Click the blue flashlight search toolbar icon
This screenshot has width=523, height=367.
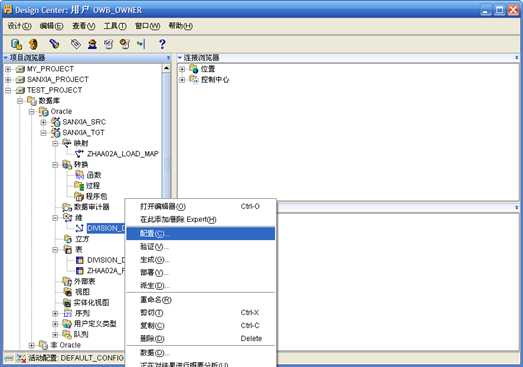click(x=54, y=44)
